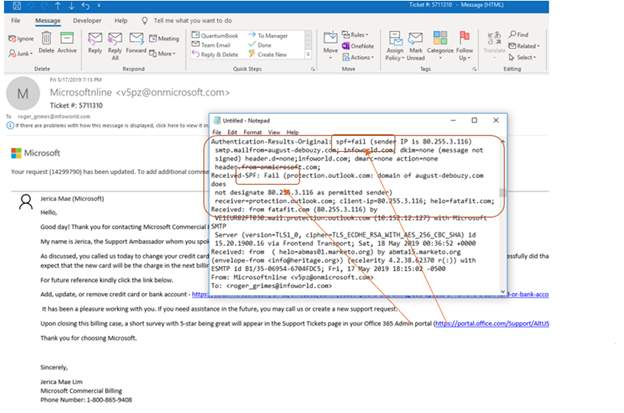Minimize the Notepad window
Viewport: 624px width, 413px height.
(x=453, y=120)
